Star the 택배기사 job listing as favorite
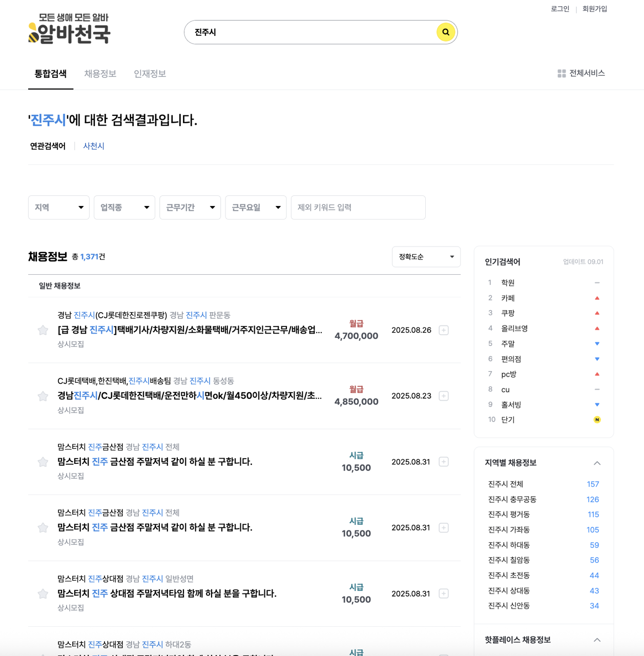Image resolution: width=644 pixels, height=656 pixels. pyautogui.click(x=43, y=330)
